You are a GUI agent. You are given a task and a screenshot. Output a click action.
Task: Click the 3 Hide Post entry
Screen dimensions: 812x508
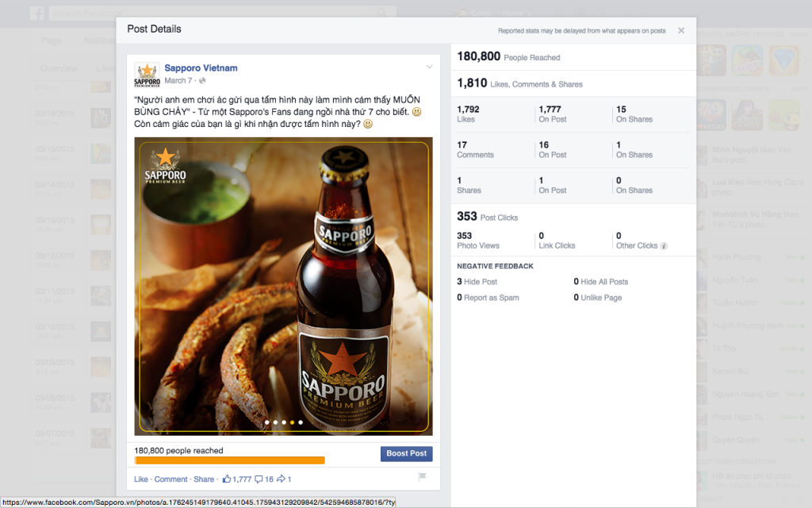pos(477,282)
